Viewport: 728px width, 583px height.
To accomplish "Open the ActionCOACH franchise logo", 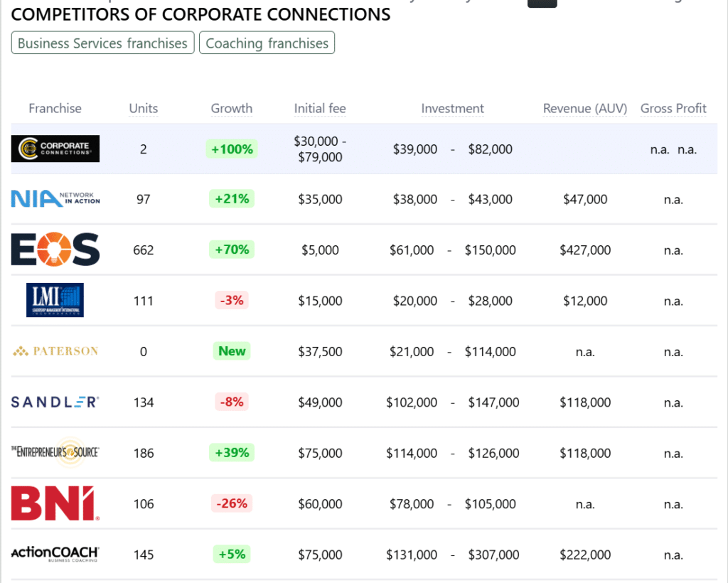I will [x=55, y=554].
